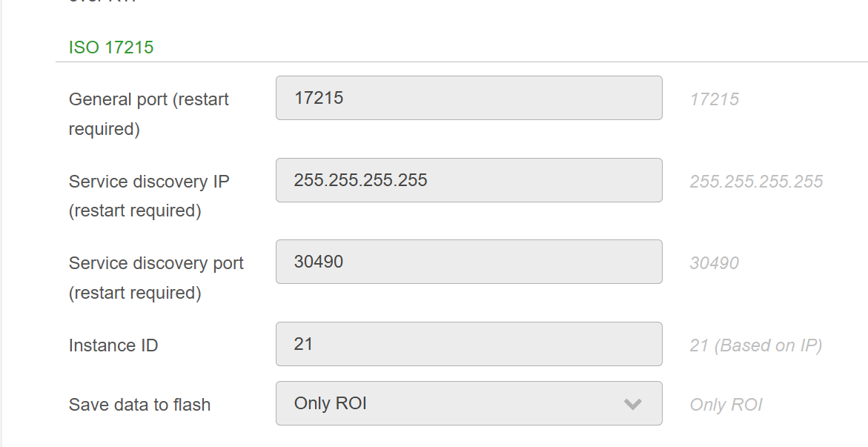868x447 pixels.
Task: Click the restart required note under General port
Action: pos(105,129)
